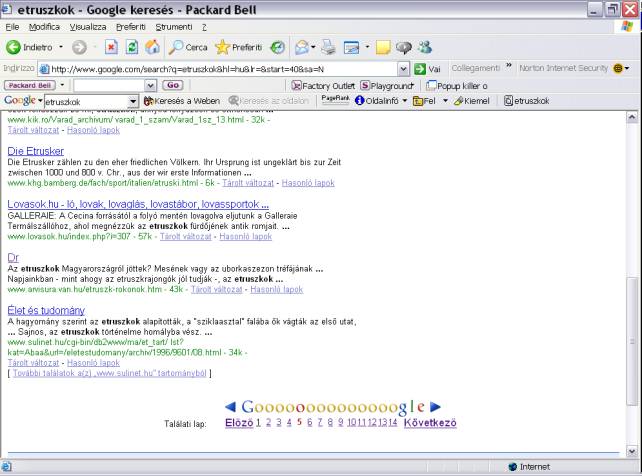Open Norton Internet Security dropdown arrow
Viewport: 642px width, 476px height.
627,68
